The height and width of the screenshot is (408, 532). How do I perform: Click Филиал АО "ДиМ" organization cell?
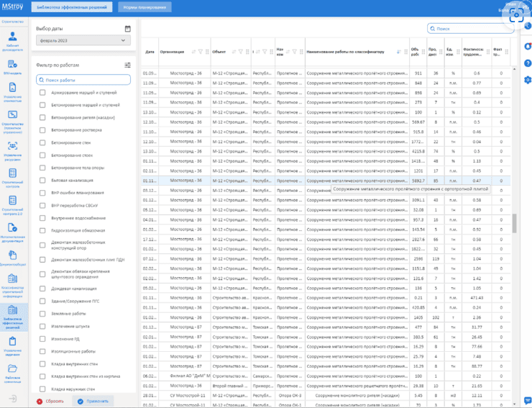point(185,376)
